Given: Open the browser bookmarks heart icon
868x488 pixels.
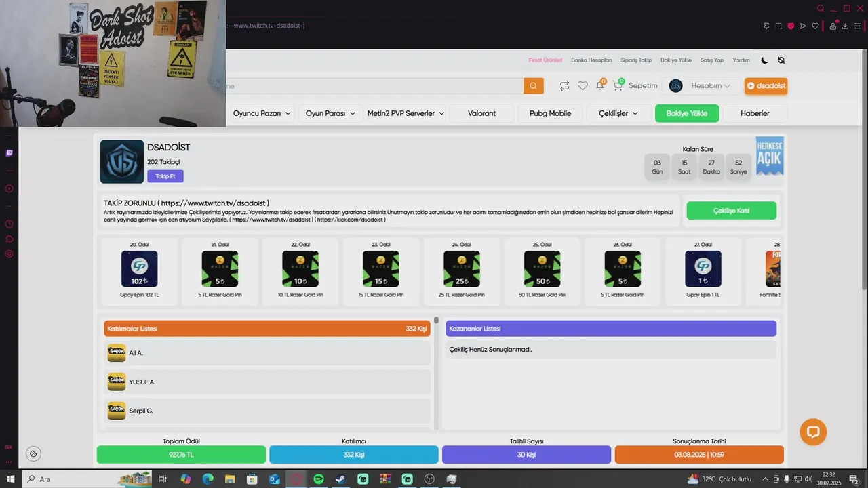Looking at the screenshot, I should pyautogui.click(x=815, y=26).
